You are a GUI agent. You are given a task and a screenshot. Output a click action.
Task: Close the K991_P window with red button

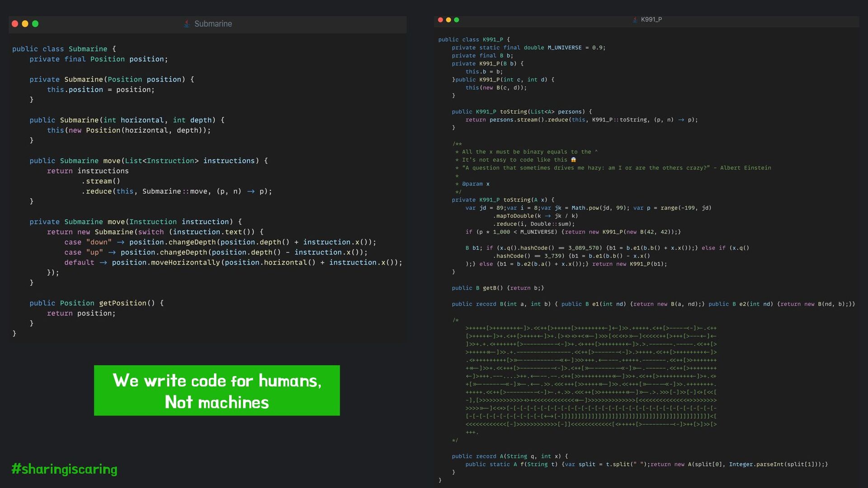click(x=440, y=20)
